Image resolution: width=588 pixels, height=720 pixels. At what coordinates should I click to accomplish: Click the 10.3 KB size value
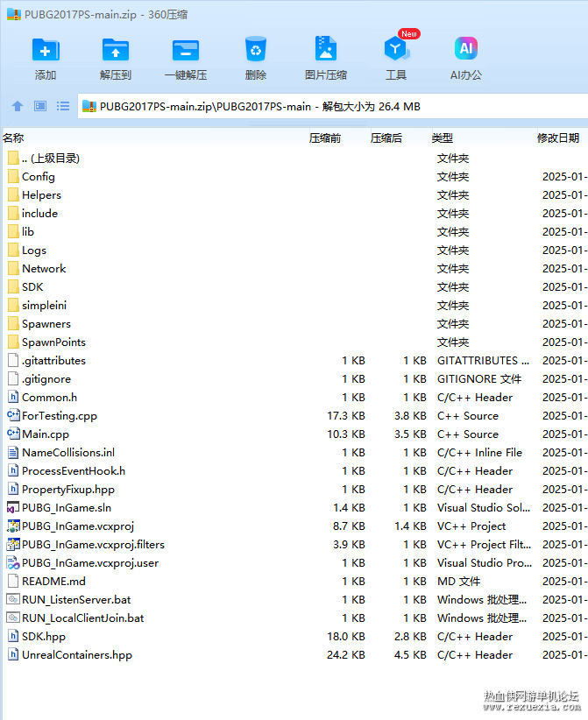pos(346,434)
